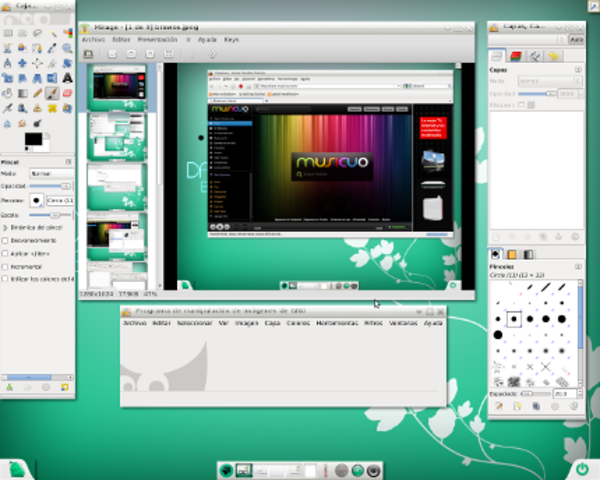Select the Flip tool
The height and width of the screenshot is (480, 600).
click(52, 78)
